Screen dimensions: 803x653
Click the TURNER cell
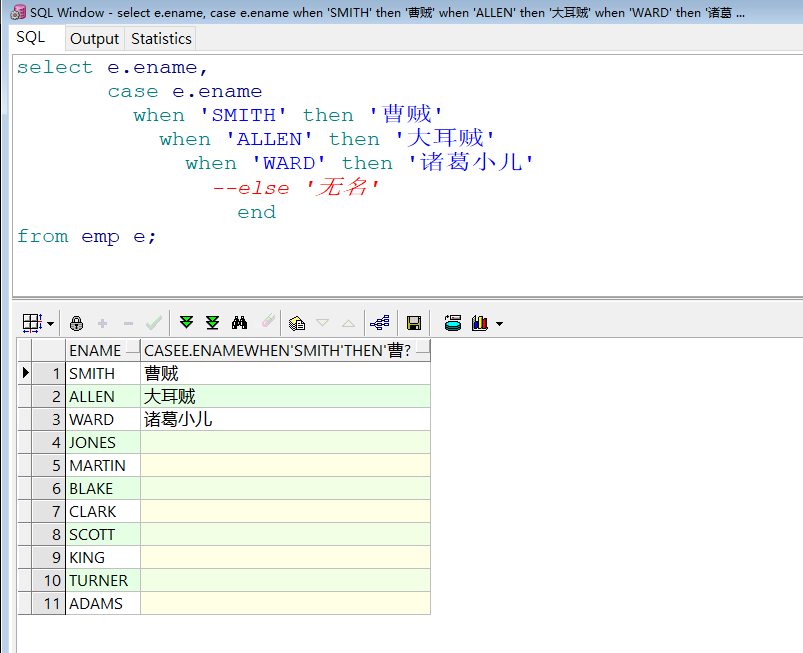(103, 581)
